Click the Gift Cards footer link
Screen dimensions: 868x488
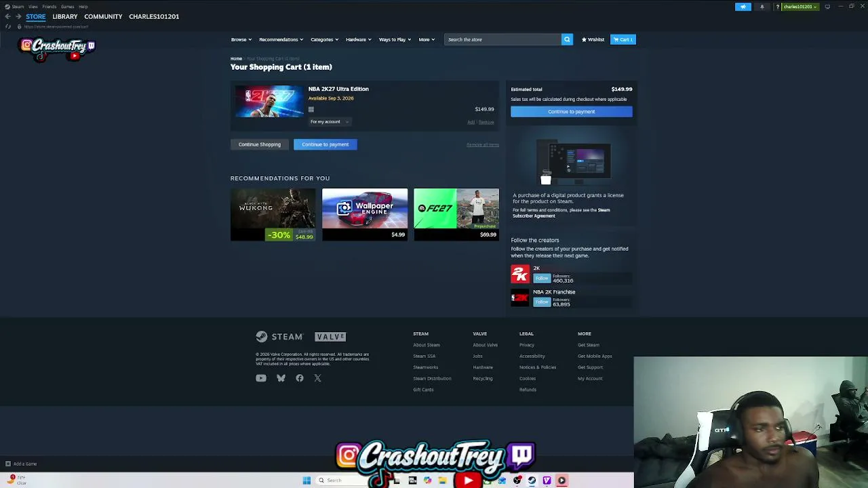423,390
